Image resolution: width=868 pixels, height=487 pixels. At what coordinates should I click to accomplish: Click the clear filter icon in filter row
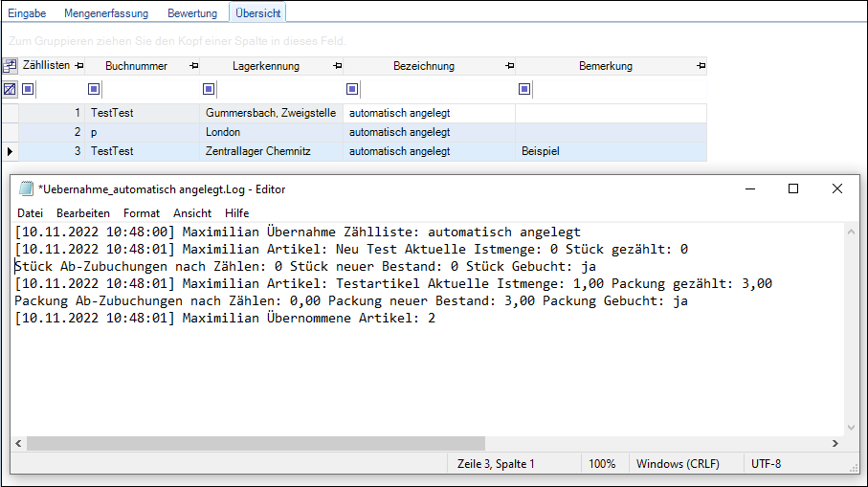10,89
